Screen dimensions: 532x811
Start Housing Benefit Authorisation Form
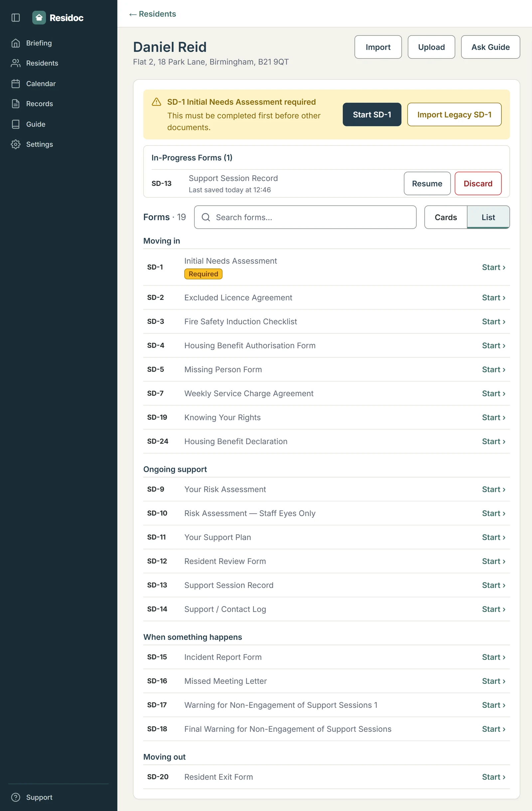click(493, 346)
